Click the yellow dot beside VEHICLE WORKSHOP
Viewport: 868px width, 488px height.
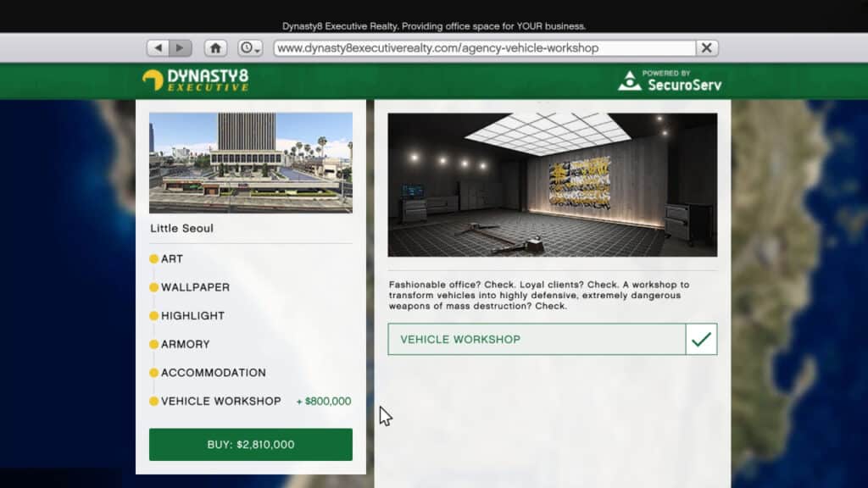click(x=154, y=401)
